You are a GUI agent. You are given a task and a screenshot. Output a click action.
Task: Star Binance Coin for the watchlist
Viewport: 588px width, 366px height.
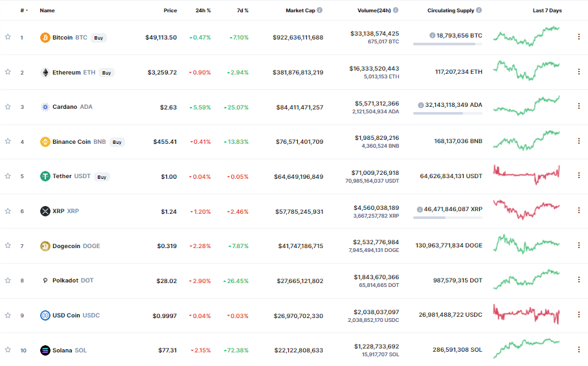point(8,141)
